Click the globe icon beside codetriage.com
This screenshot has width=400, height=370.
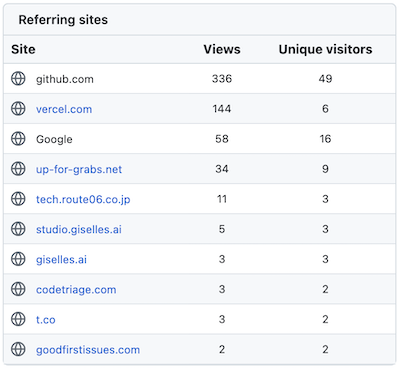click(x=18, y=289)
